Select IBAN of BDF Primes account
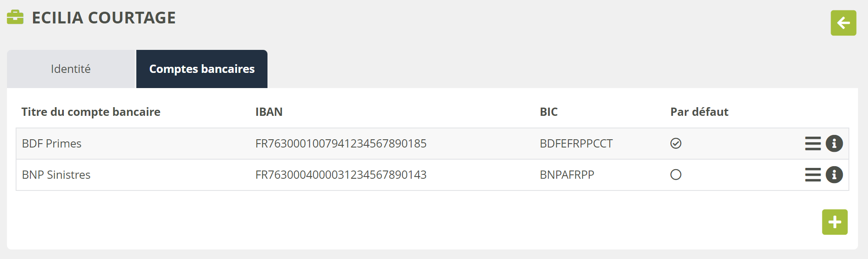The image size is (868, 259). point(341,144)
